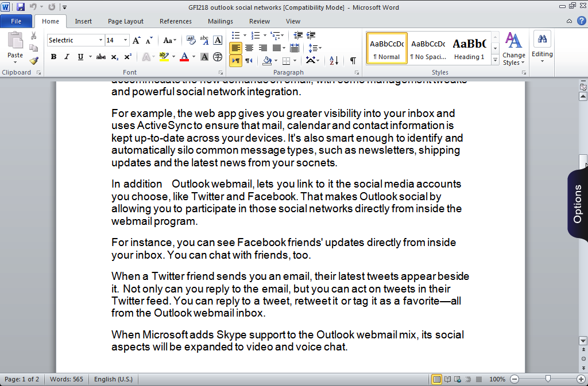
Task: Open the font size dropdown
Action: (125, 40)
